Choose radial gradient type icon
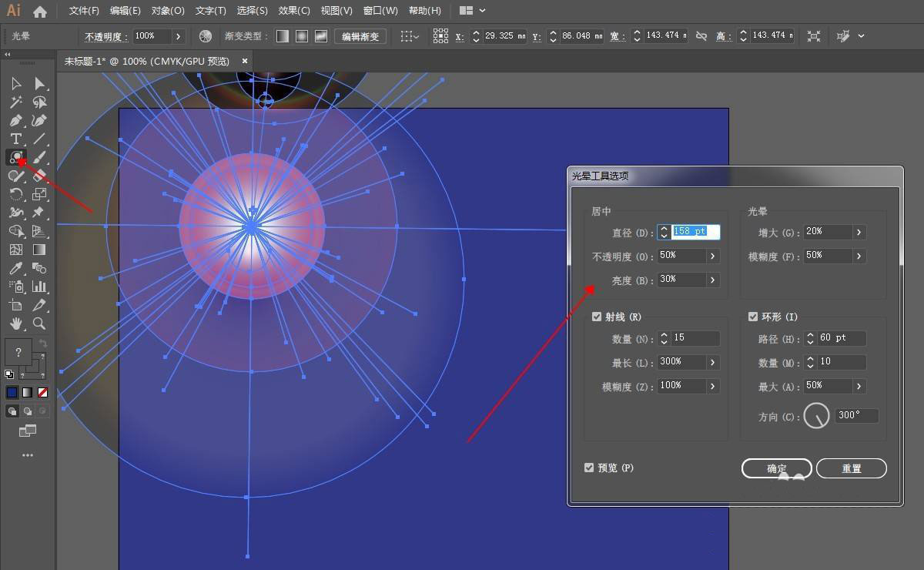 click(302, 36)
